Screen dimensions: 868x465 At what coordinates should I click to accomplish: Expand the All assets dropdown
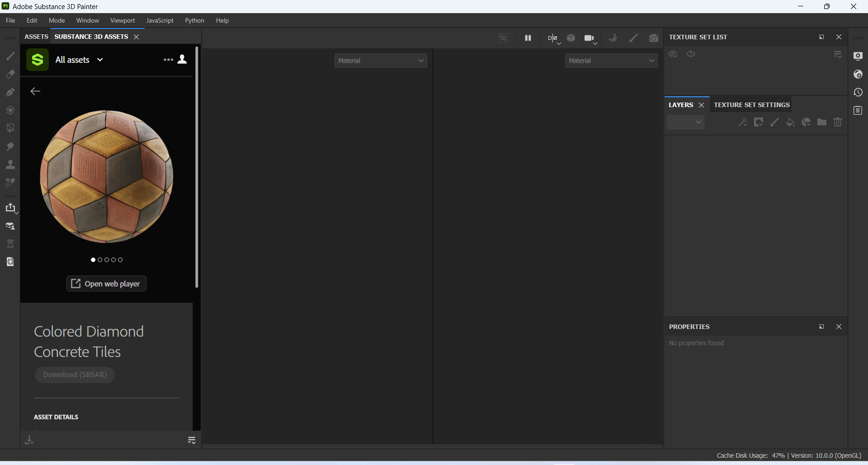pos(79,60)
